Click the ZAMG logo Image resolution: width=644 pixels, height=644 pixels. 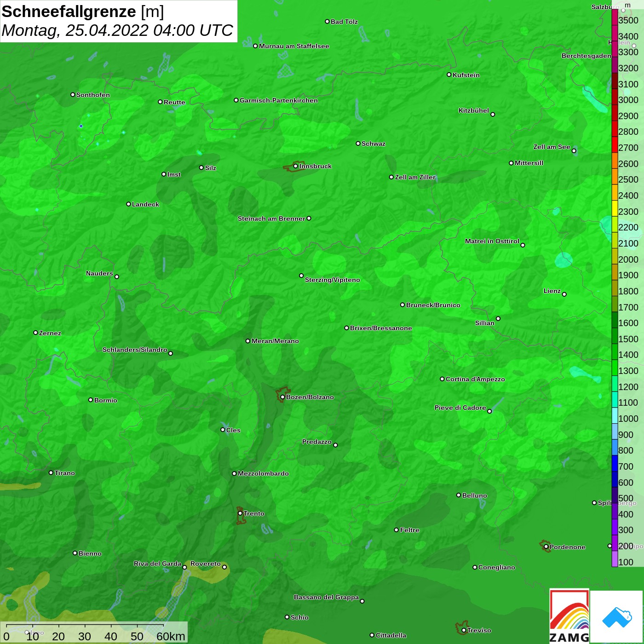point(569,616)
